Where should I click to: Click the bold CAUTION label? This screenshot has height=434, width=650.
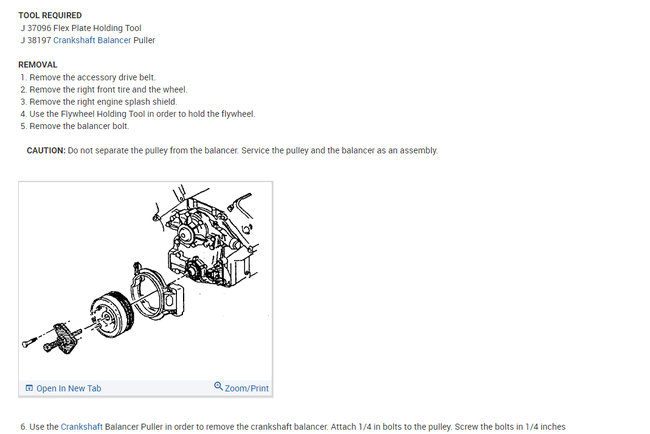pyautogui.click(x=46, y=150)
